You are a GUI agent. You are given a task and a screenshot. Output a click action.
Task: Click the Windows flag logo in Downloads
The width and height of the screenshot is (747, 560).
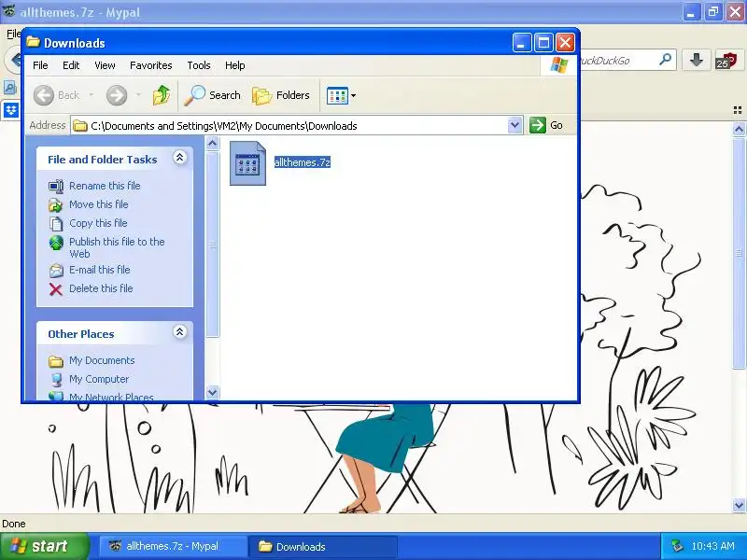coord(558,65)
